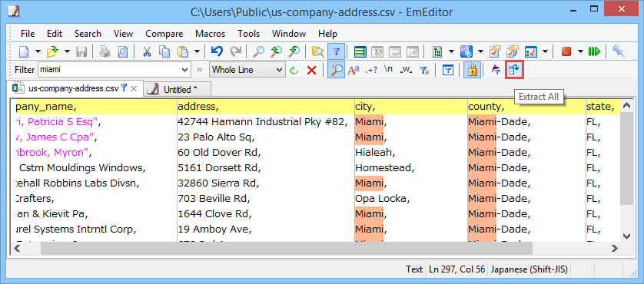Open the Macros menu
This screenshot has width=644, height=284.
click(210, 34)
